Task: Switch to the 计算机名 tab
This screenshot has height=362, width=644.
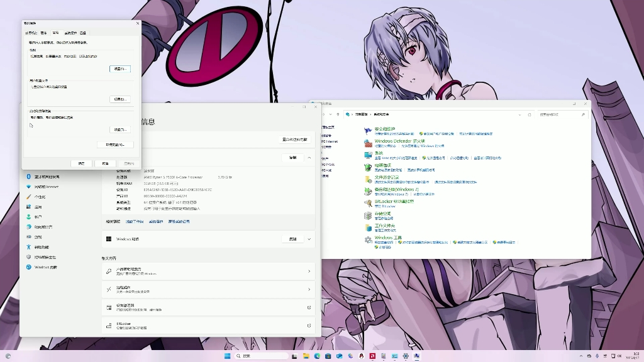Action: [31, 33]
